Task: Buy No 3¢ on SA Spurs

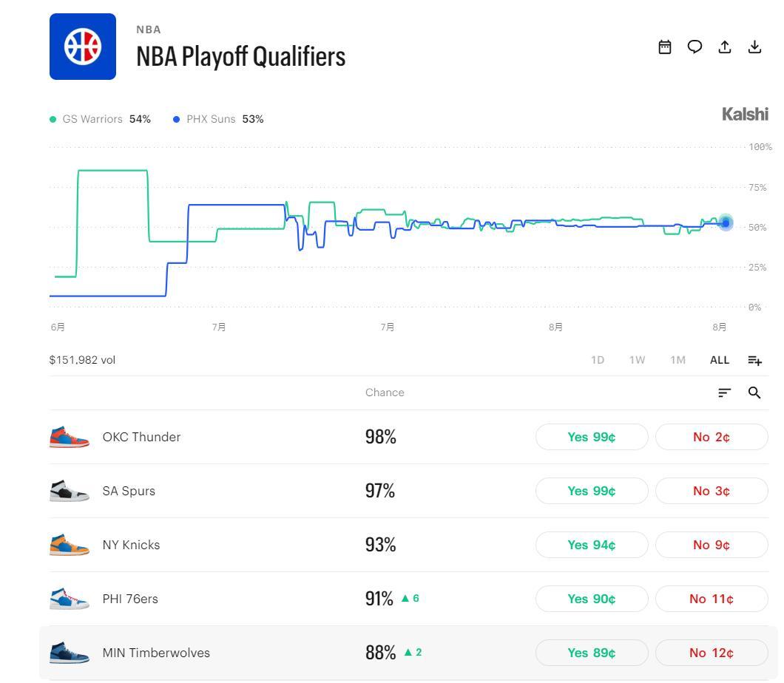Action: (x=712, y=491)
